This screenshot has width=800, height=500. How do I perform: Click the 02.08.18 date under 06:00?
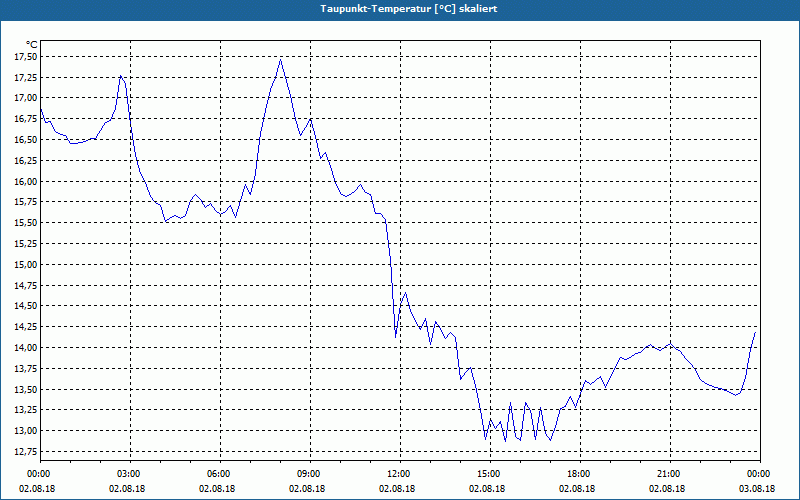click(217, 489)
